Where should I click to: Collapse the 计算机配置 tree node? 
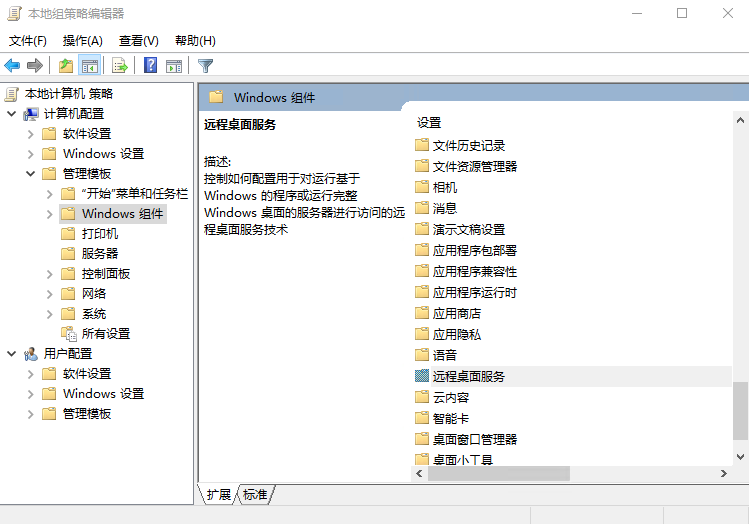[11, 114]
